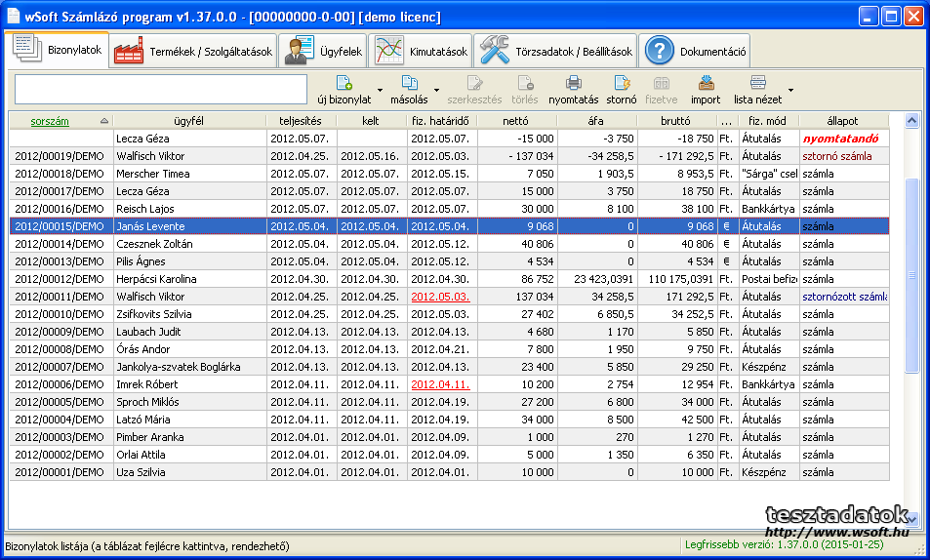Click the import toolbar icon
Viewport: 930px width, 560px height.
(x=706, y=83)
